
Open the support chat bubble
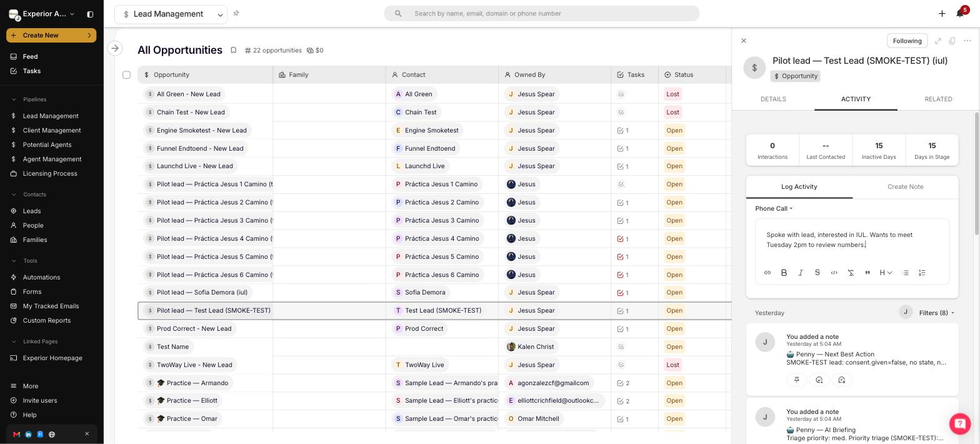(x=959, y=423)
